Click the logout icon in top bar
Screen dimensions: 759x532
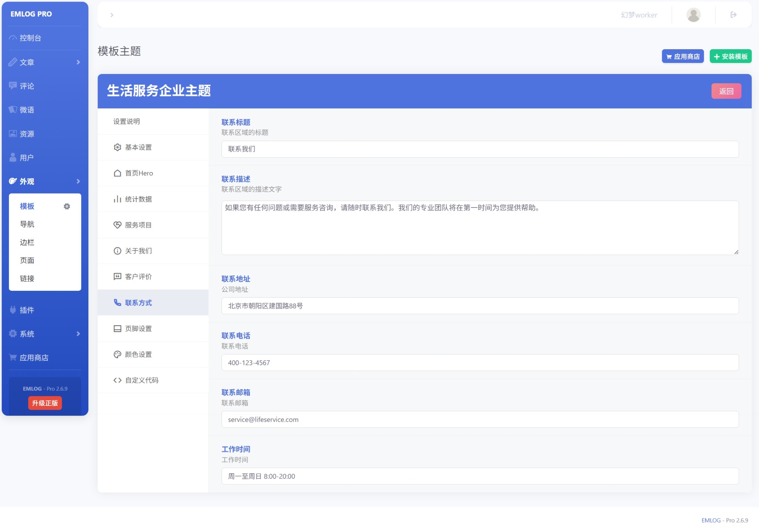[x=733, y=15]
